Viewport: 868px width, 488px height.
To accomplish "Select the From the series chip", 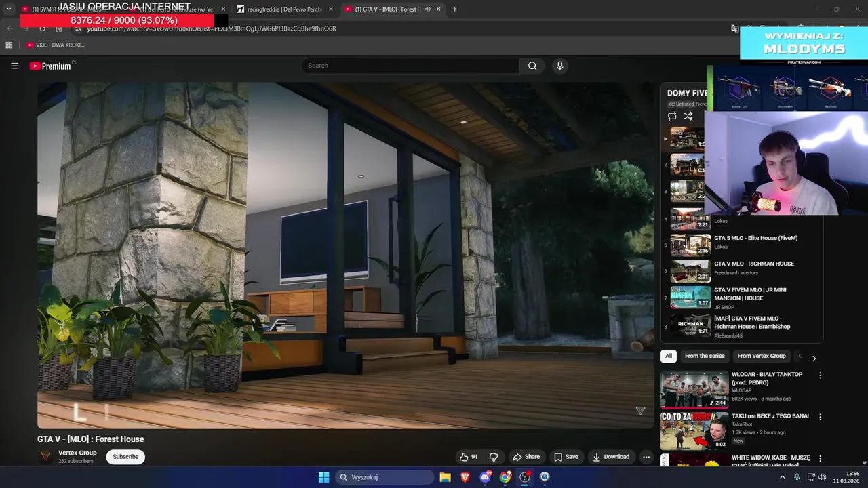I will pyautogui.click(x=705, y=356).
